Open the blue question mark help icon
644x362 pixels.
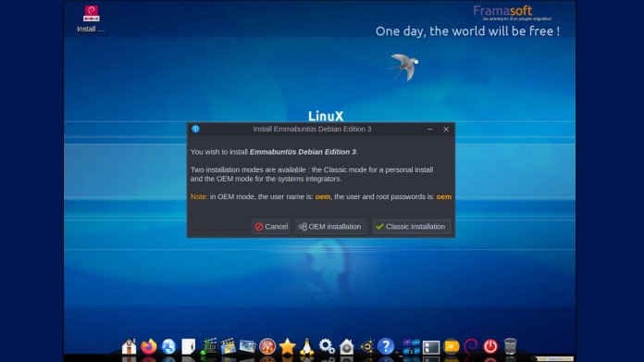click(x=386, y=346)
